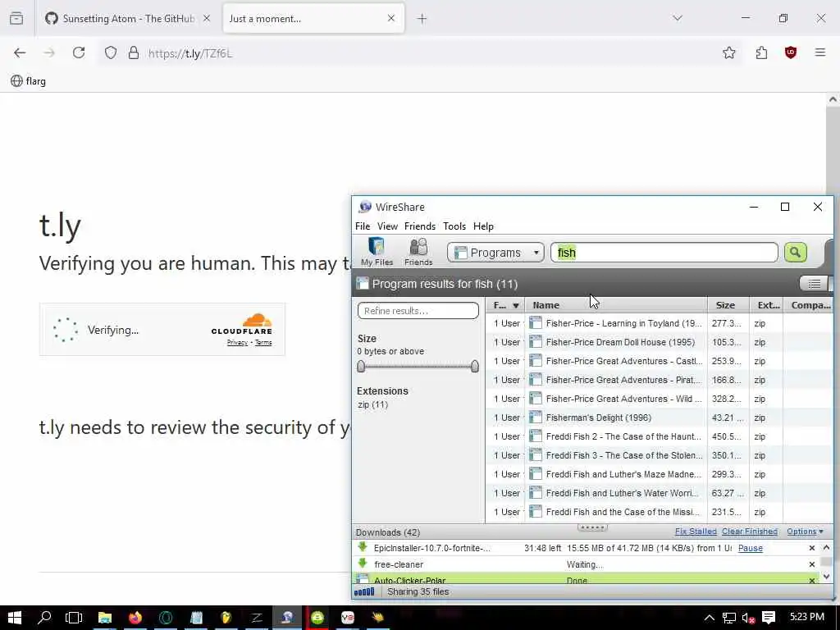Remove free-cleaner download with X
The height and width of the screenshot is (630, 840).
click(811, 564)
